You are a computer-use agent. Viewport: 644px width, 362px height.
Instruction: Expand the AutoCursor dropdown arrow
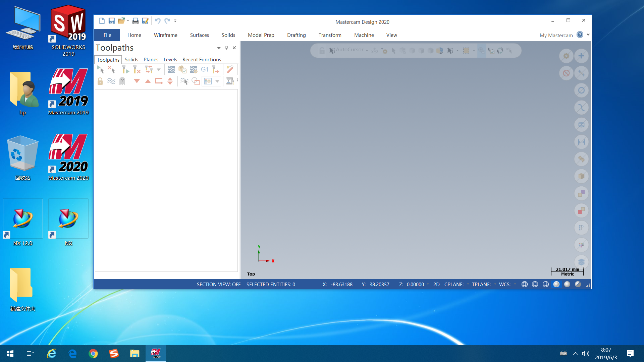[x=367, y=51]
